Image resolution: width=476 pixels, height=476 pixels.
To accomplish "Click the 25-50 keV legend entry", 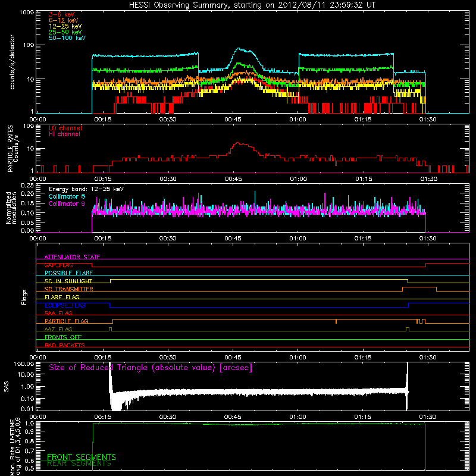I will (x=65, y=32).
